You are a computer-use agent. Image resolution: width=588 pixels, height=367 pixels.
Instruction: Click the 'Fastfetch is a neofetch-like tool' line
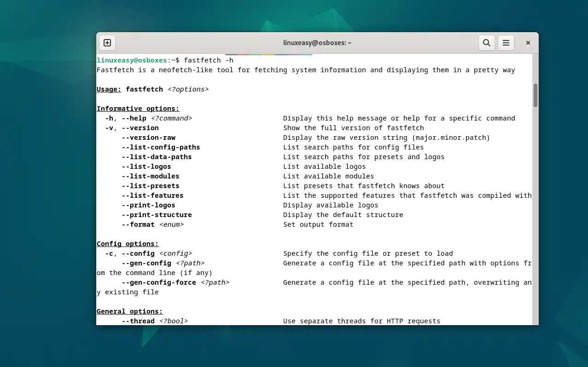point(306,70)
